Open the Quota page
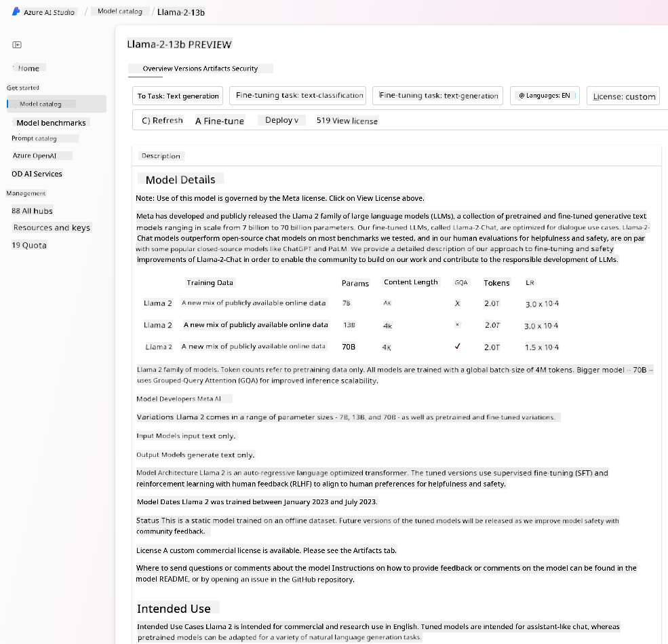Screen dimensions: 668x644 pyautogui.click(x=29, y=246)
